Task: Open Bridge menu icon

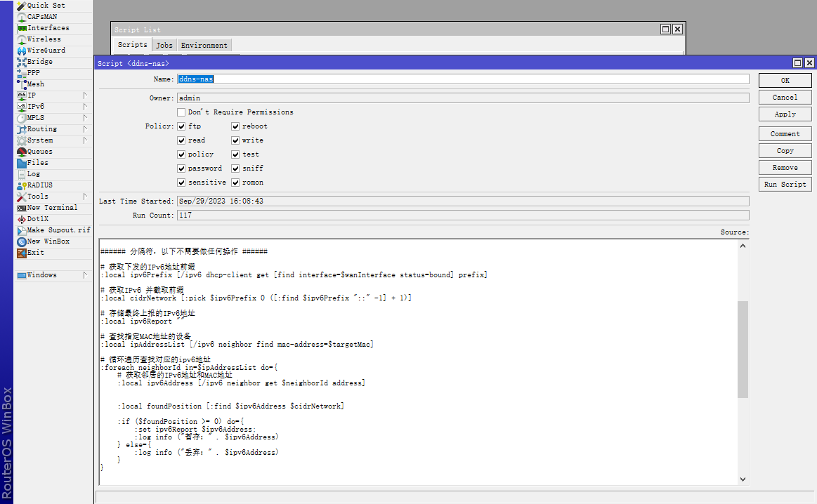Action: pos(21,62)
